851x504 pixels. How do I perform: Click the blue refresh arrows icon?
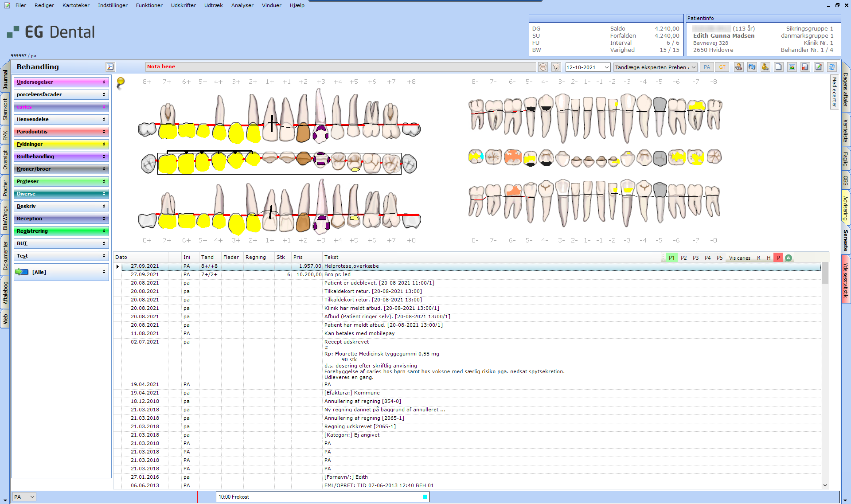point(831,67)
